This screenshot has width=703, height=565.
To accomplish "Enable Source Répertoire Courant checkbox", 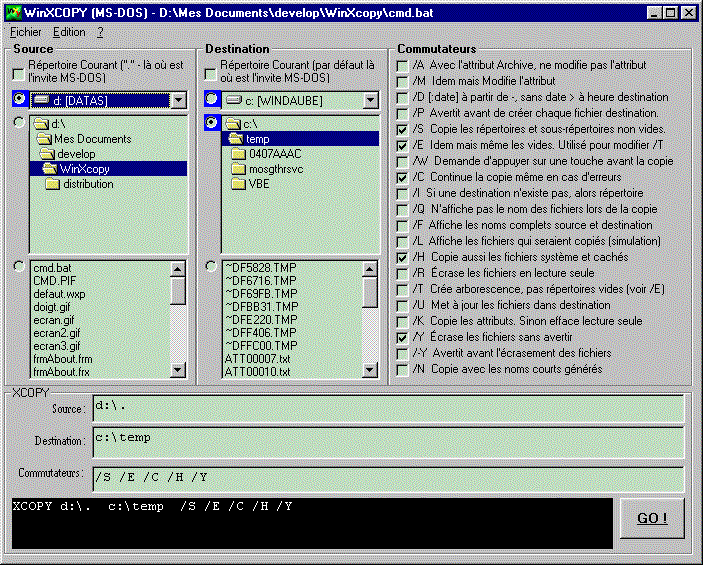I will (18, 74).
